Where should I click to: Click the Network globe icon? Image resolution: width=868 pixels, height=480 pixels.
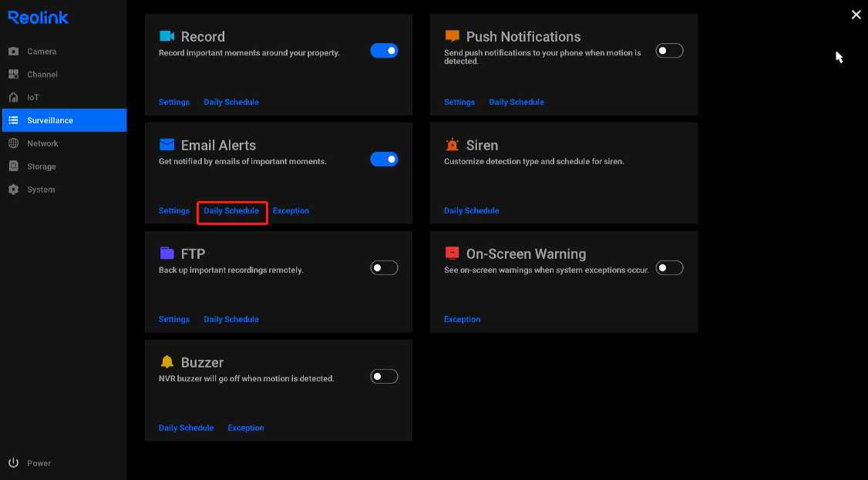(14, 143)
